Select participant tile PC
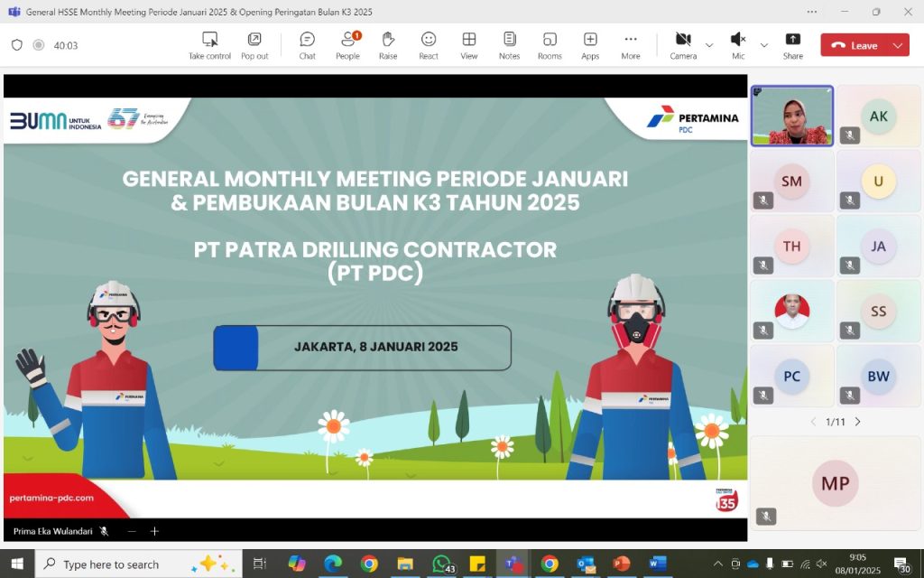924x578 pixels. coord(792,376)
